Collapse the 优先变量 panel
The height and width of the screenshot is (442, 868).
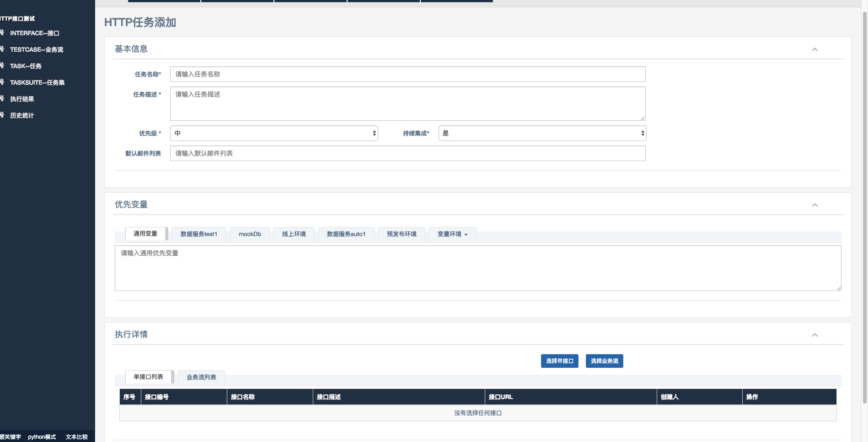[814, 205]
